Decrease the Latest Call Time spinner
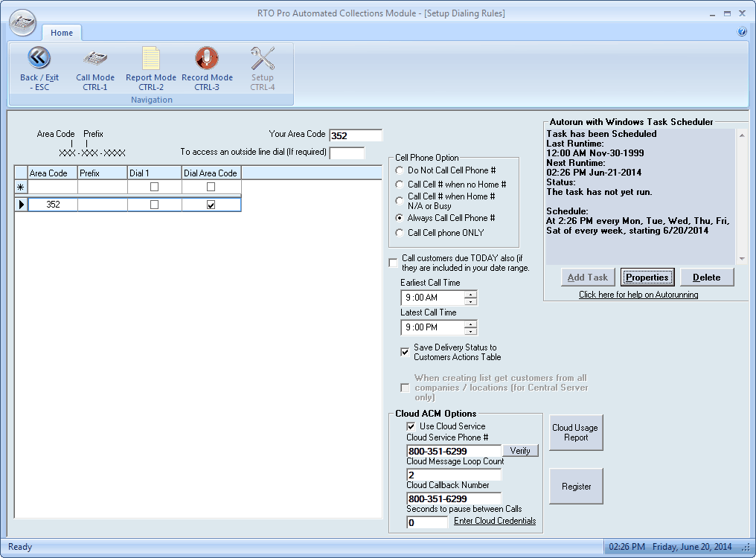This screenshot has width=756, height=558. (470, 331)
